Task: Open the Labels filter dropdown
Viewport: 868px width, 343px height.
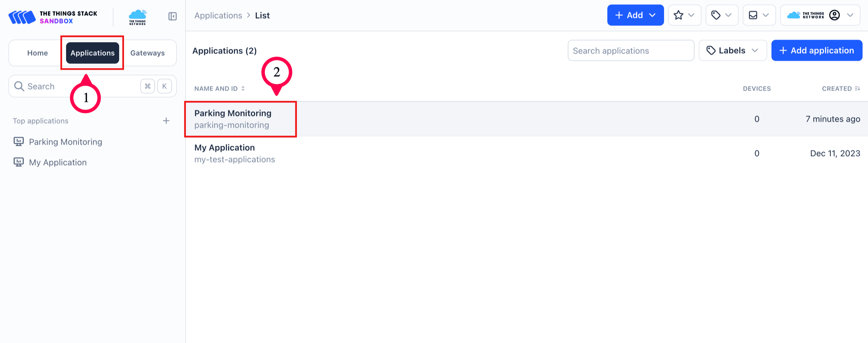Action: [733, 50]
